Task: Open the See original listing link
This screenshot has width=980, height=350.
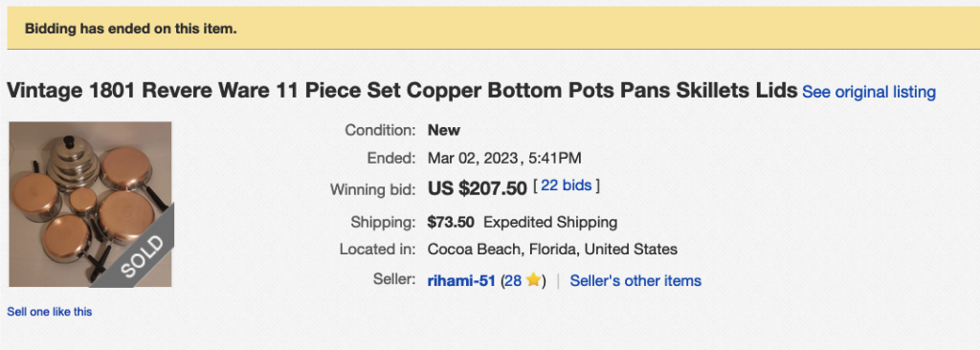Action: 869,92
